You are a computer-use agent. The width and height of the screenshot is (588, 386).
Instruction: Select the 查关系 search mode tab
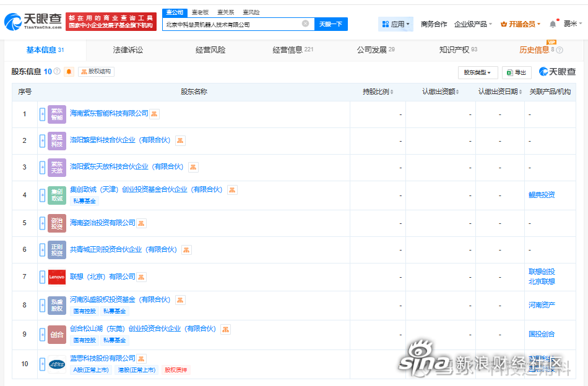pos(225,12)
